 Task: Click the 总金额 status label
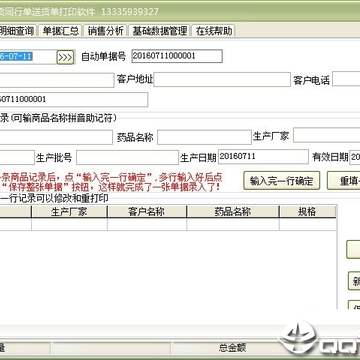point(232,348)
